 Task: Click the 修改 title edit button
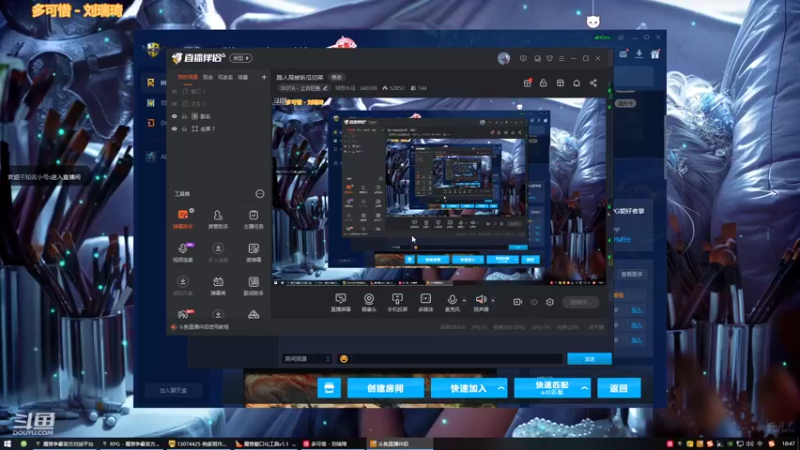[x=337, y=78]
